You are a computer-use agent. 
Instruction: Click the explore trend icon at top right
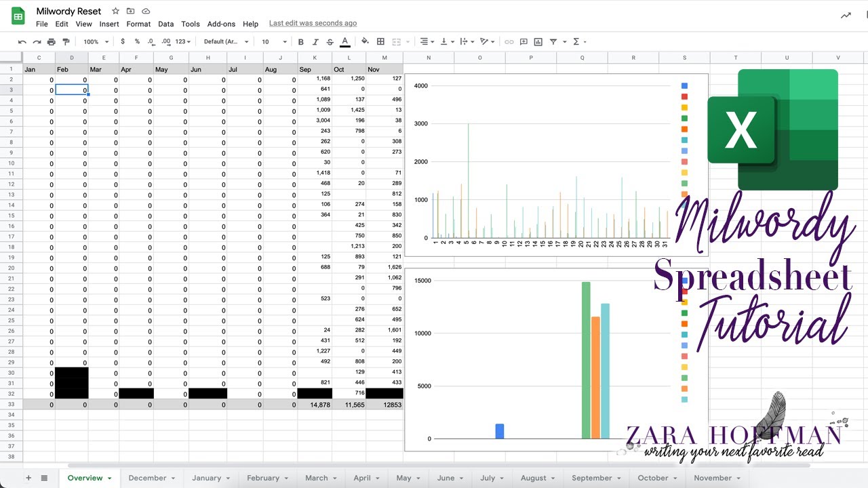pos(846,16)
